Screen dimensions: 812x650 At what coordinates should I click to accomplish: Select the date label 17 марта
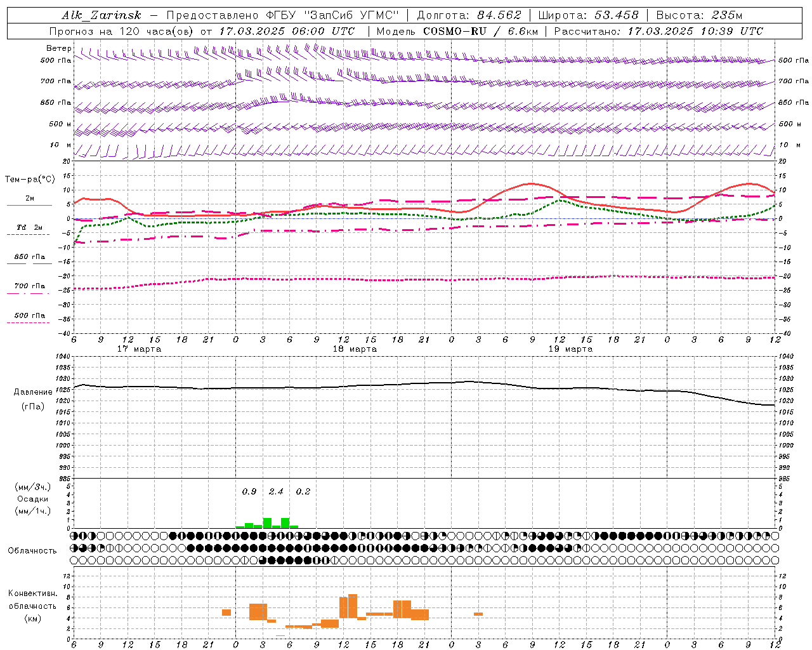coord(140,349)
